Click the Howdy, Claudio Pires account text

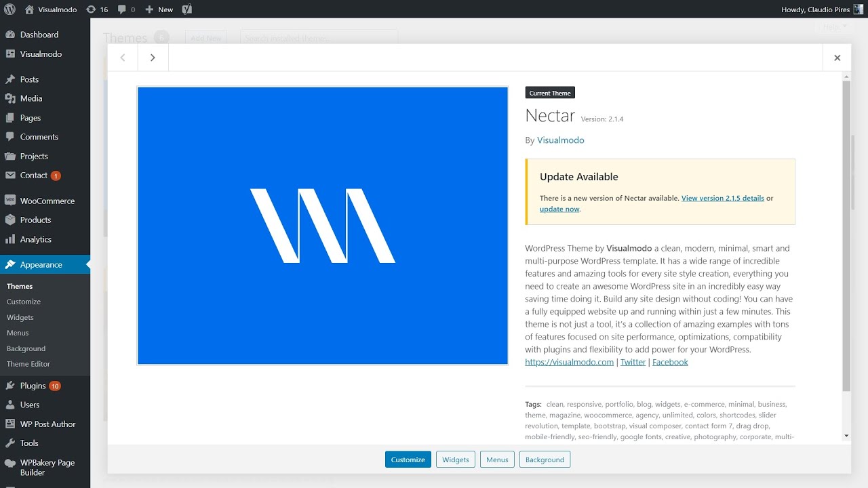[815, 9]
